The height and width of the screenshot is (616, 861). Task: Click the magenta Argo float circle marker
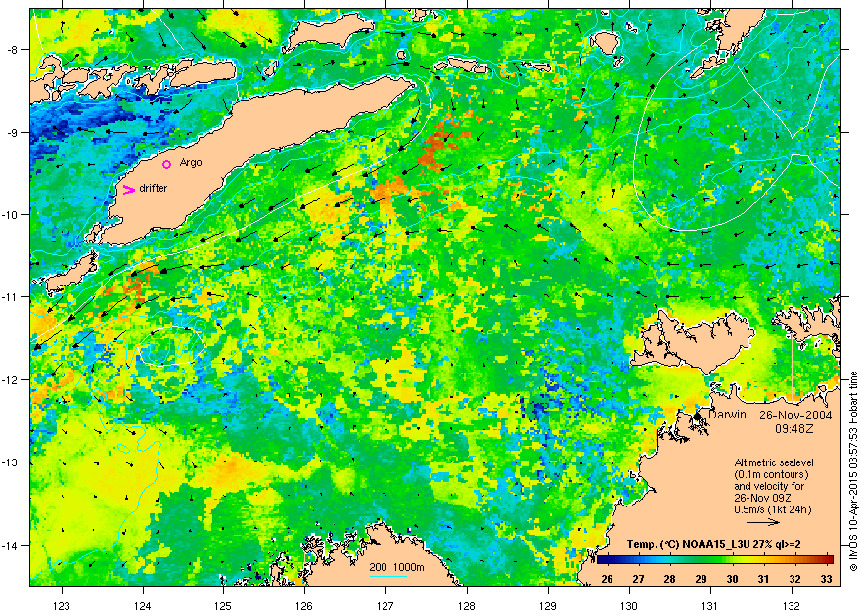click(167, 164)
